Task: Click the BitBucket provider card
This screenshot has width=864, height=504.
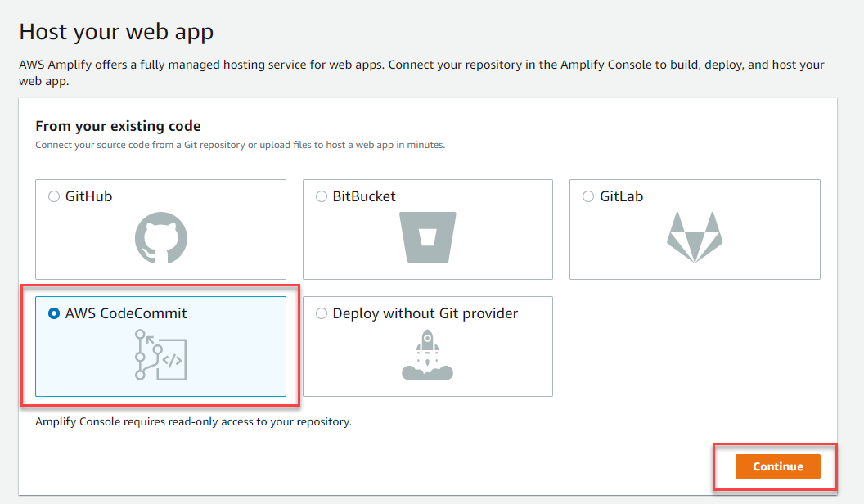Action: [x=427, y=229]
